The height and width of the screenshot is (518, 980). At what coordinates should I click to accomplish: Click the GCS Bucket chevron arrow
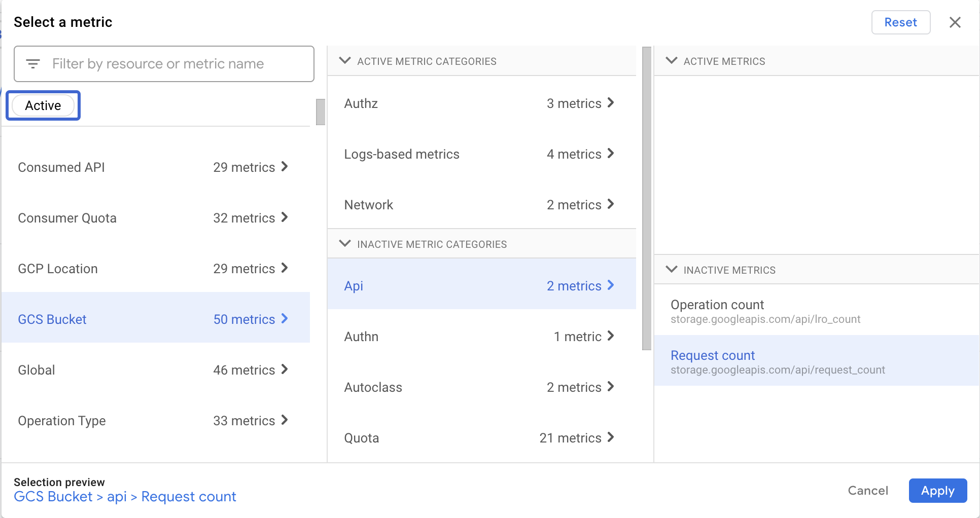click(x=285, y=319)
